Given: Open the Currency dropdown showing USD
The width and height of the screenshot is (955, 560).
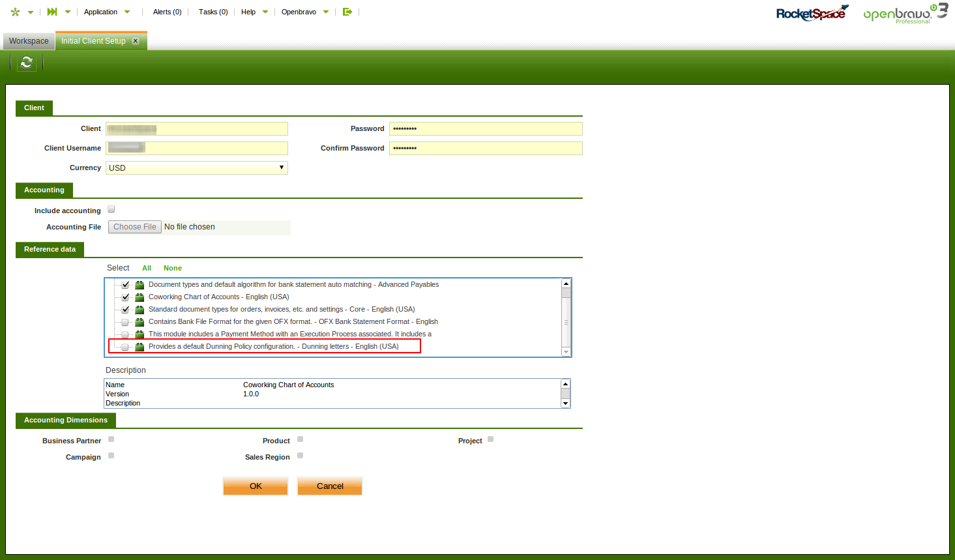Looking at the screenshot, I should [196, 168].
